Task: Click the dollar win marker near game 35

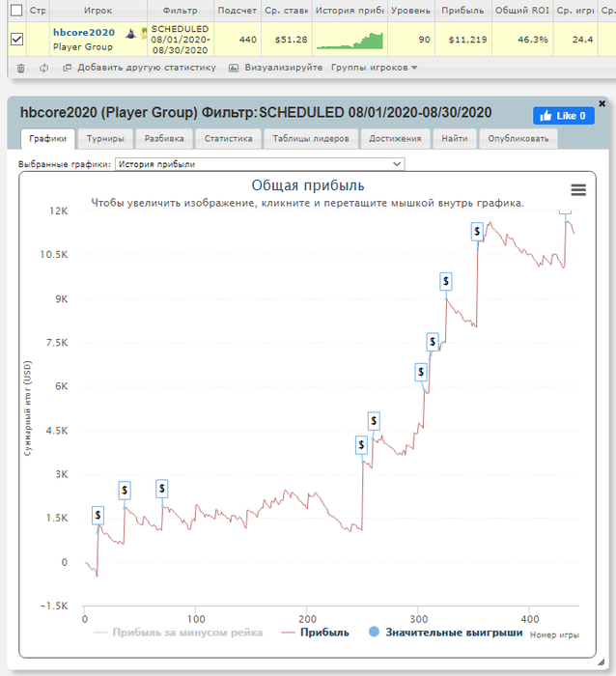Action: pyautogui.click(x=125, y=491)
